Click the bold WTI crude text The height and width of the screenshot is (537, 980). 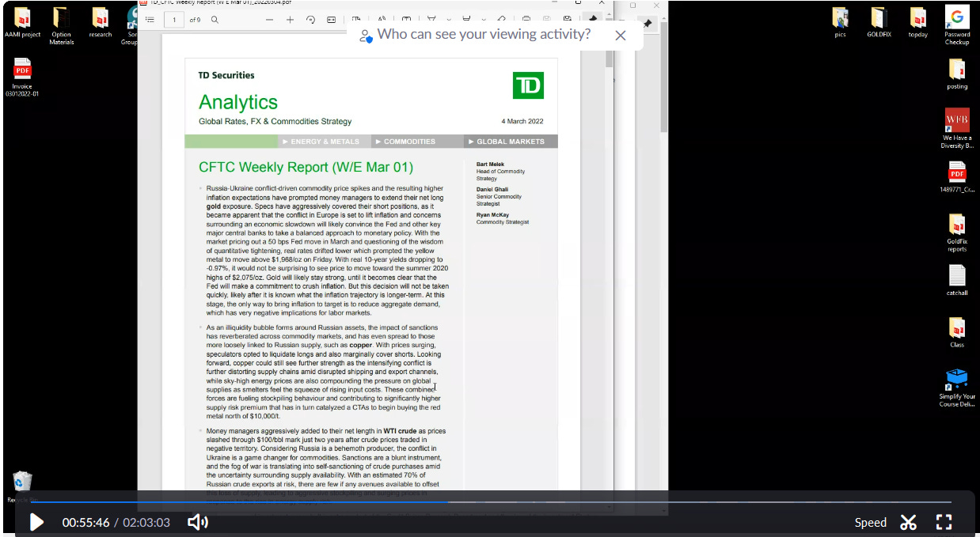[x=400, y=431]
